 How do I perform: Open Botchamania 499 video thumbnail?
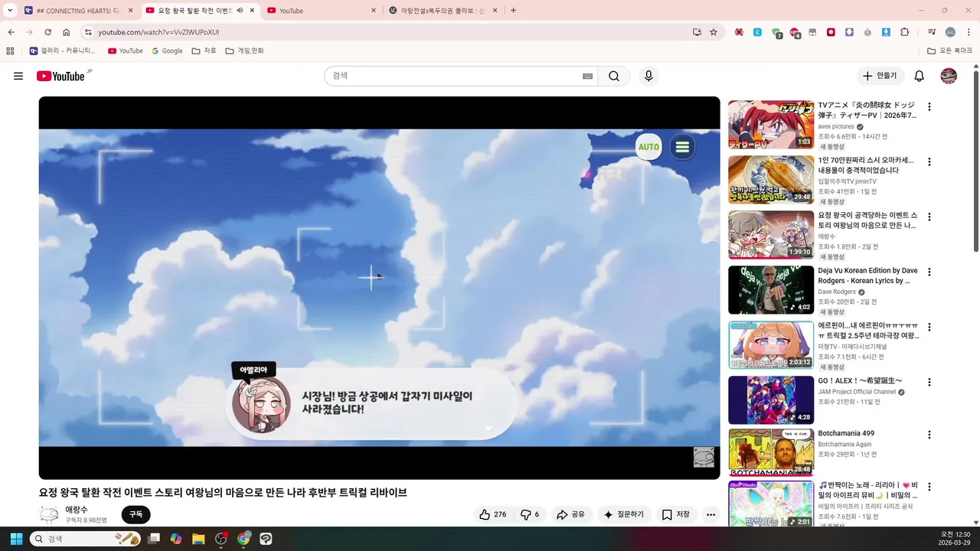(771, 452)
